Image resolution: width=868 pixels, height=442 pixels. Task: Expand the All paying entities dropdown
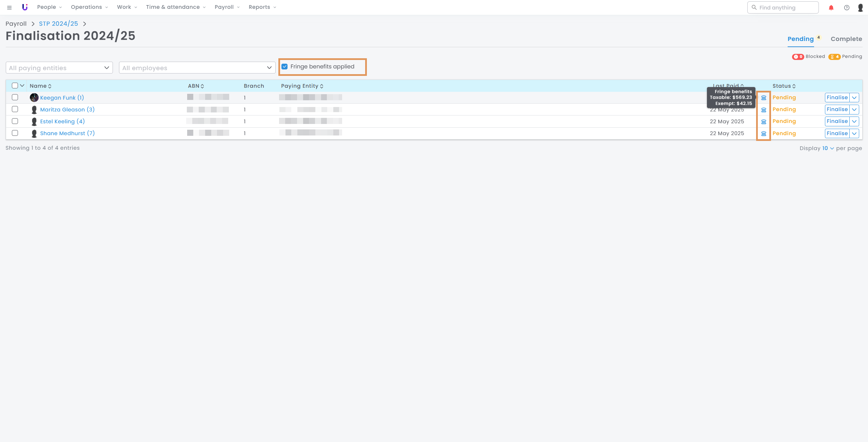[59, 68]
